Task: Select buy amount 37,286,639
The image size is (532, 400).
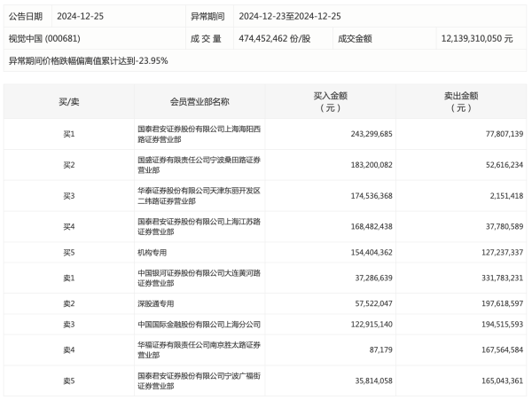Action: coord(373,278)
